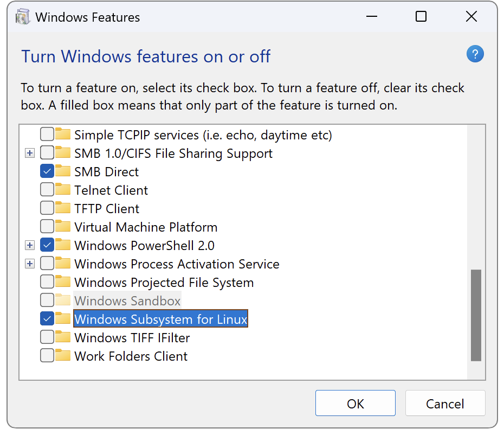Viewport: 504px width, 435px height.
Task: Click the folder icon beside Windows TIFF IFilter
Action: (63, 337)
